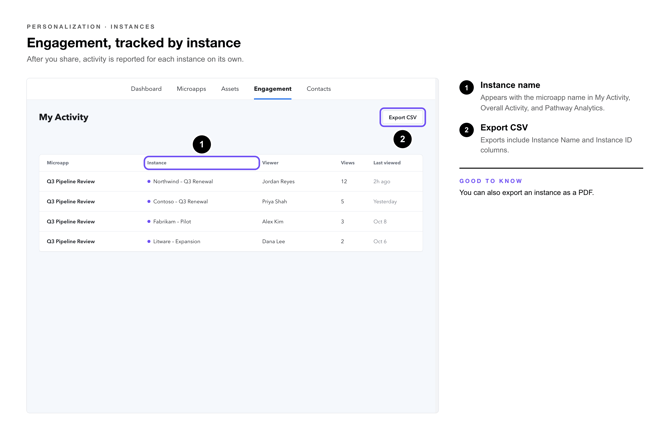Click the Viewer column header
Viewport: 670px width, 430px height.
click(270, 163)
